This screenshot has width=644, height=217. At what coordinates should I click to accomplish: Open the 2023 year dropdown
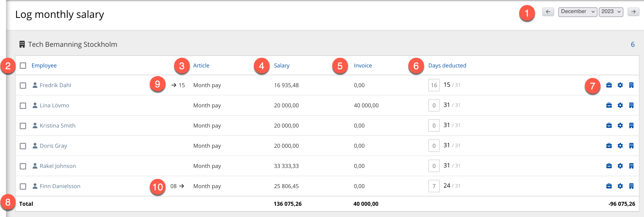click(611, 12)
